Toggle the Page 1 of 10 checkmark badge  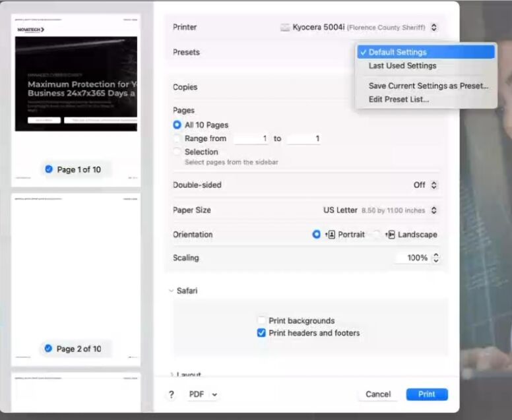coord(49,169)
